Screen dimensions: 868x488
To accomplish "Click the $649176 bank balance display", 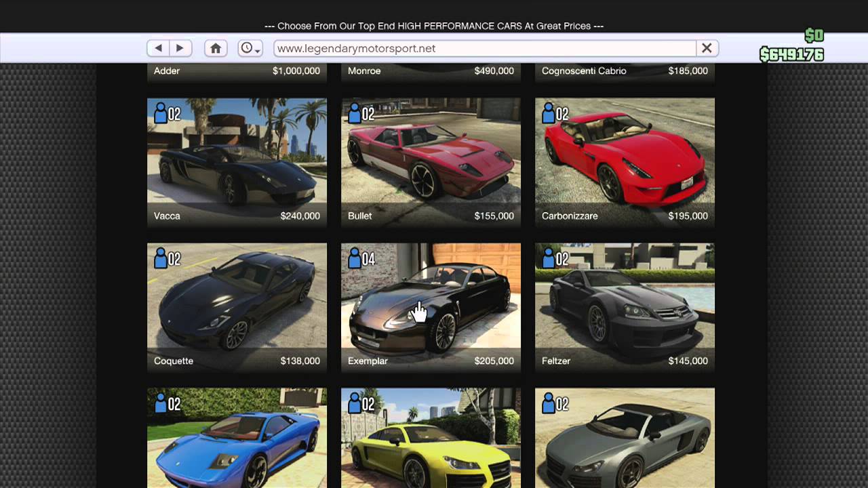I will [x=791, y=54].
